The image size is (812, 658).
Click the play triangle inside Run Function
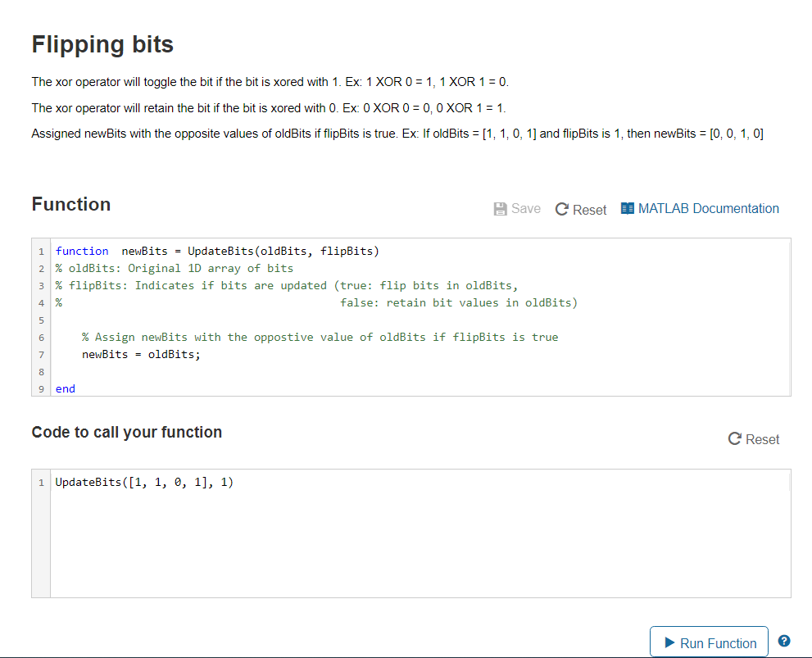pyautogui.click(x=669, y=642)
